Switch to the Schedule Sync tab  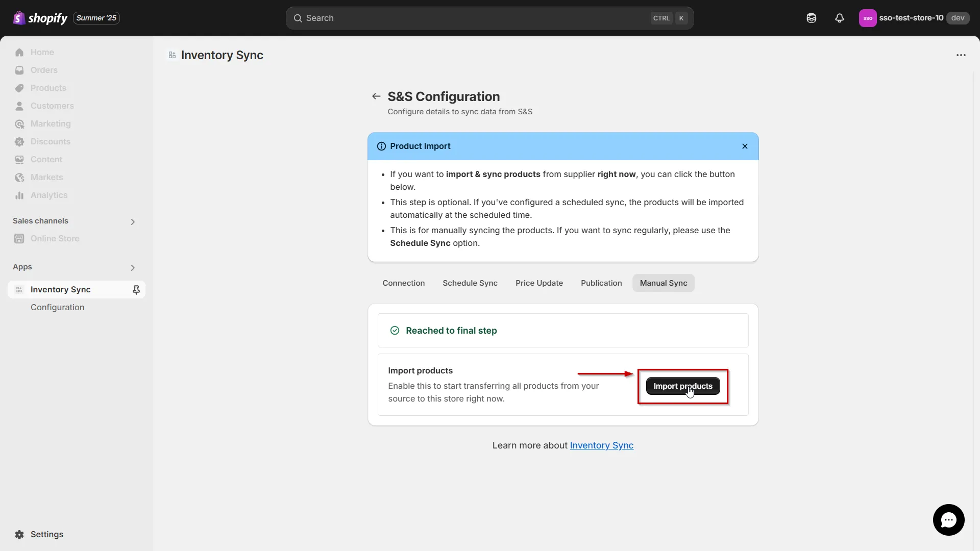coord(470,283)
